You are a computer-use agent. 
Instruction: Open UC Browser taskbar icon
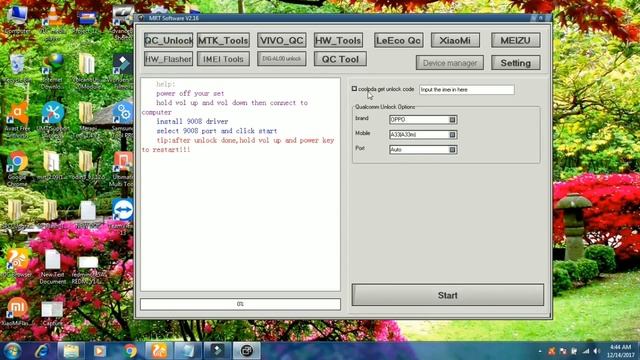click(159, 351)
